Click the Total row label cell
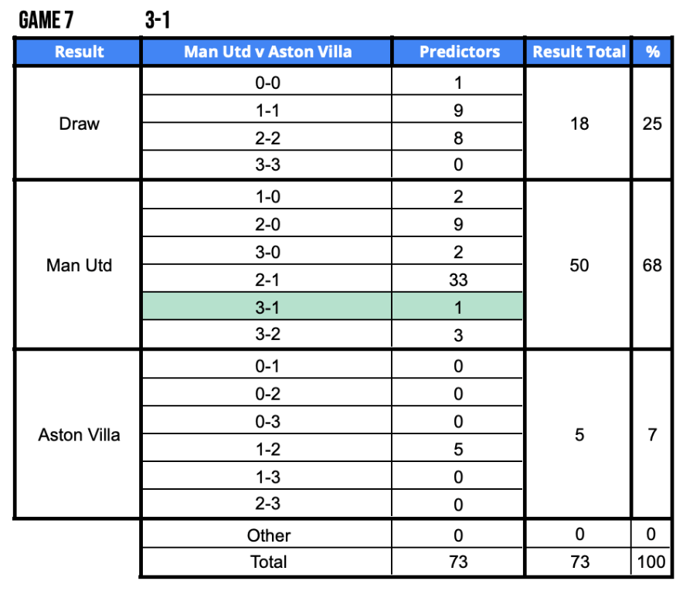700x598 pixels. (x=268, y=562)
